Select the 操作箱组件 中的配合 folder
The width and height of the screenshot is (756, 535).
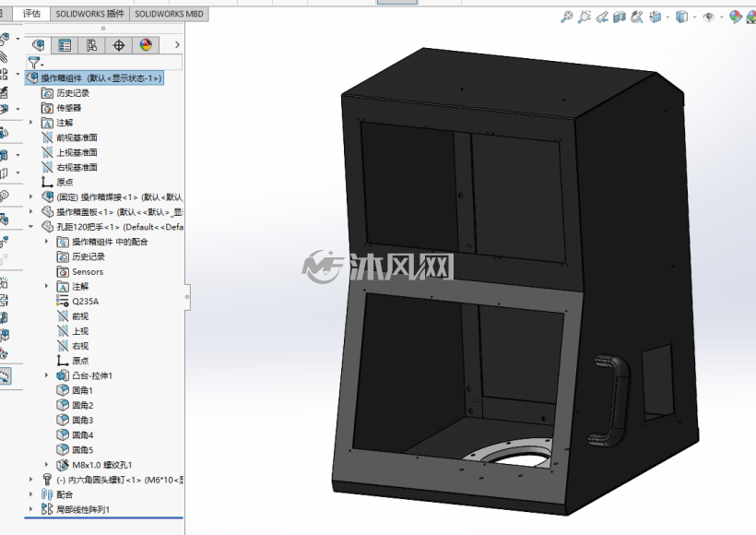[102, 242]
